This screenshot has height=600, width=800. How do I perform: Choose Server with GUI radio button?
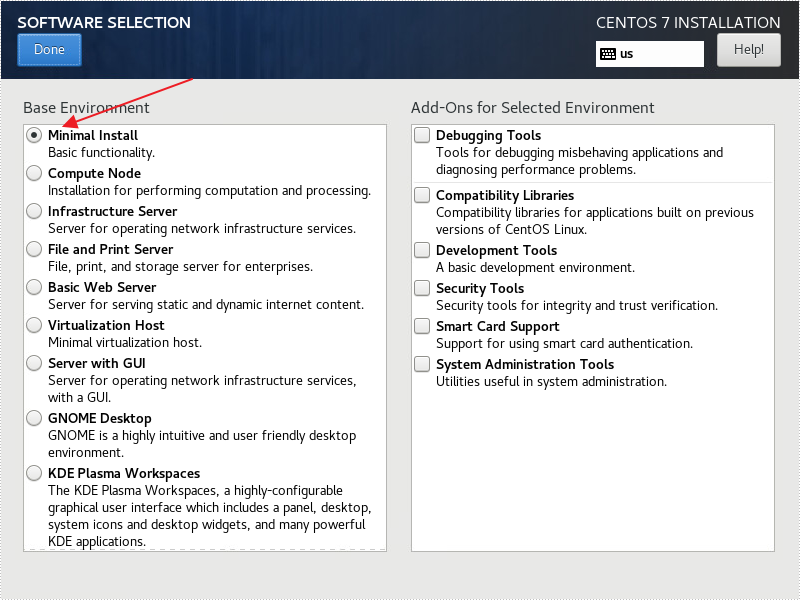pos(34,363)
